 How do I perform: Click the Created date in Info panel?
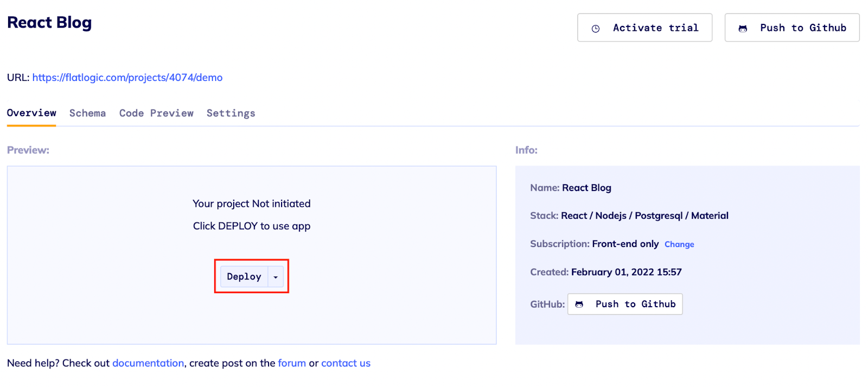point(626,272)
